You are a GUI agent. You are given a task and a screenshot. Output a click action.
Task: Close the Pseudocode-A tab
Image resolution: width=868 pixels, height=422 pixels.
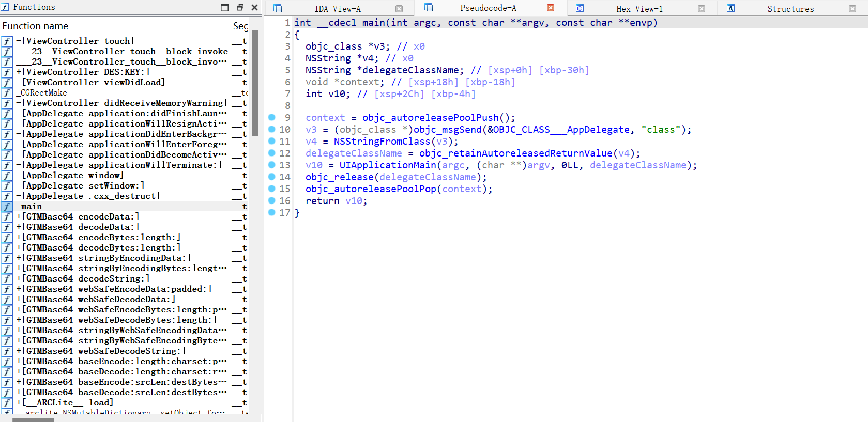point(551,8)
